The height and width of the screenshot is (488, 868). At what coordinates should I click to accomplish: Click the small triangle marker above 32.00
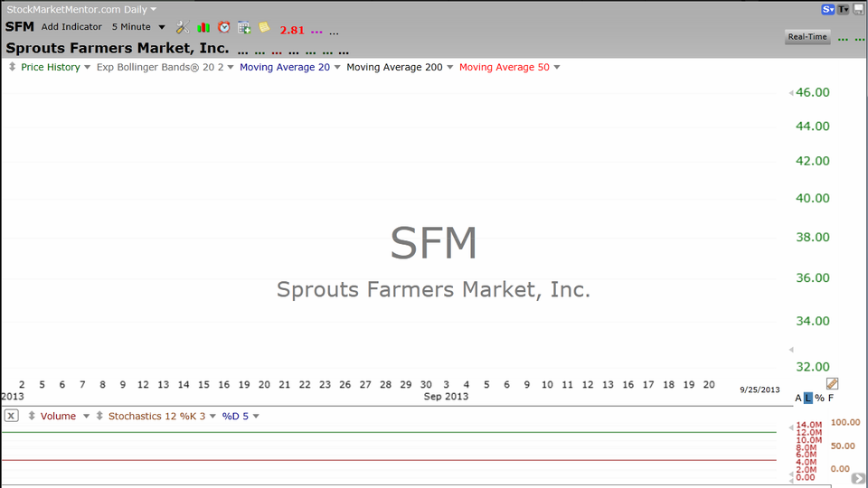791,350
